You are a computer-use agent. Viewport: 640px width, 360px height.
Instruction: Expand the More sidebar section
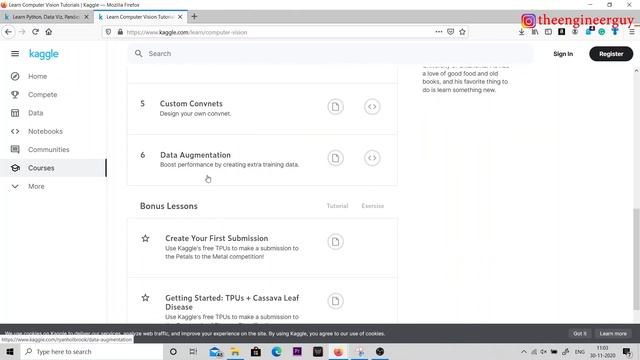(x=36, y=186)
